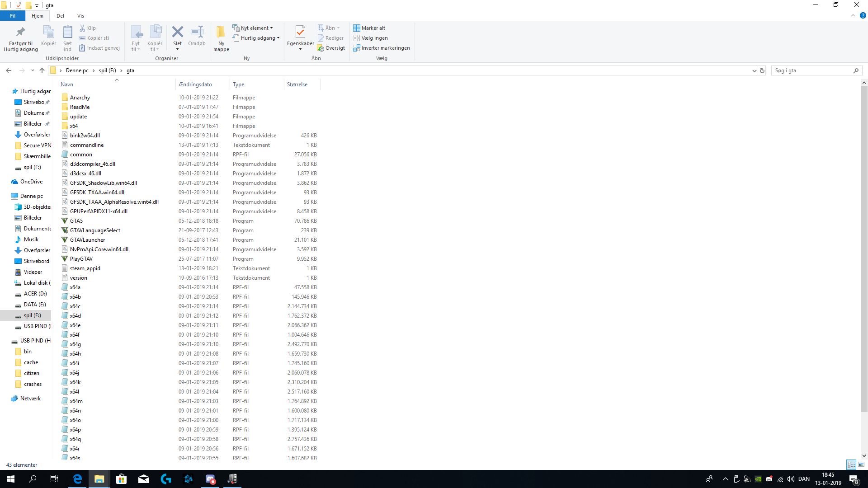Screen dimensions: 868x488
Task: Open the Åbn dropdown in ribbon
Action: [x=329, y=28]
